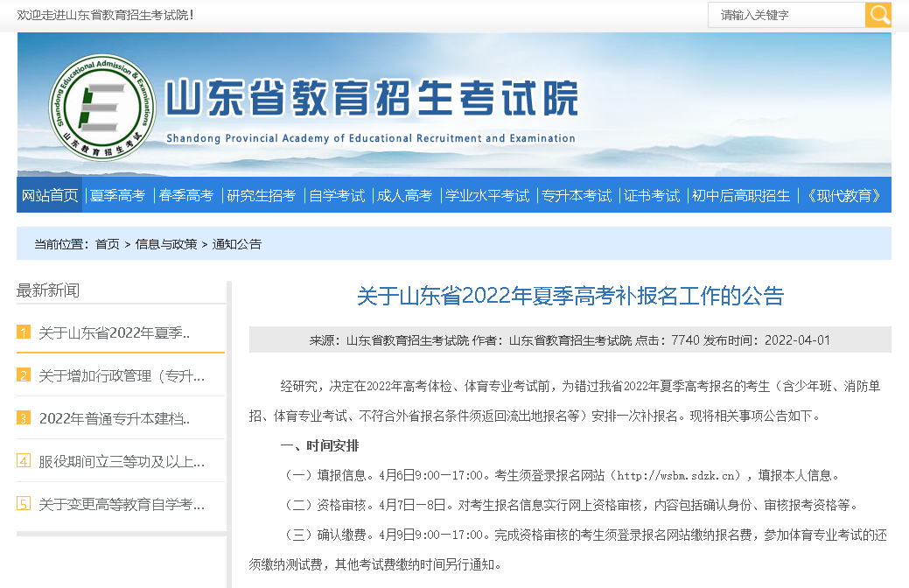Click 首页 in the breadcrumb
Image resolution: width=909 pixels, height=588 pixels.
[x=108, y=244]
